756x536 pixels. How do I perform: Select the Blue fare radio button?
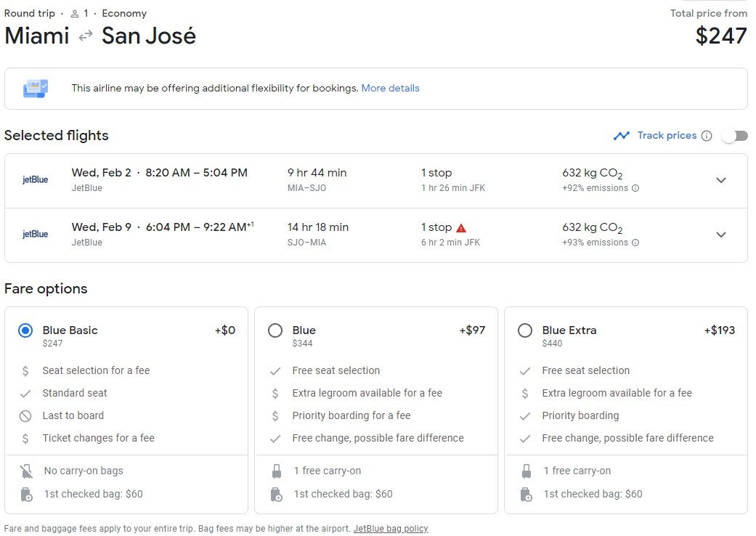275,330
